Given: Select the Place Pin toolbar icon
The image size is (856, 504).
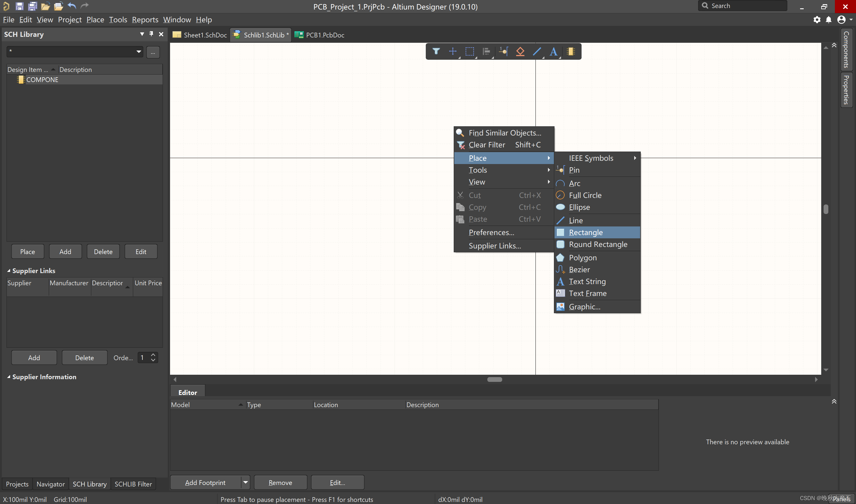Looking at the screenshot, I should [x=503, y=51].
